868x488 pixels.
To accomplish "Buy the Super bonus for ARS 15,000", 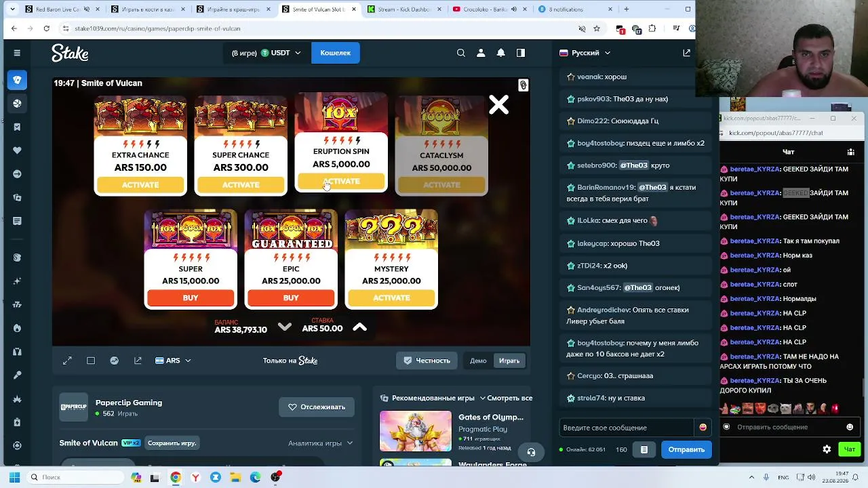I will pyautogui.click(x=191, y=298).
